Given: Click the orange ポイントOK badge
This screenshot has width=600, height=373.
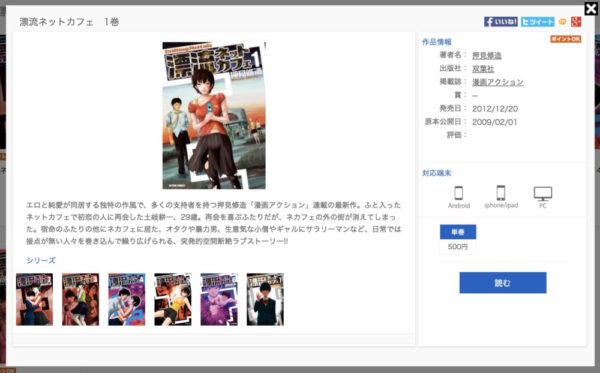Looking at the screenshot, I should [566, 39].
